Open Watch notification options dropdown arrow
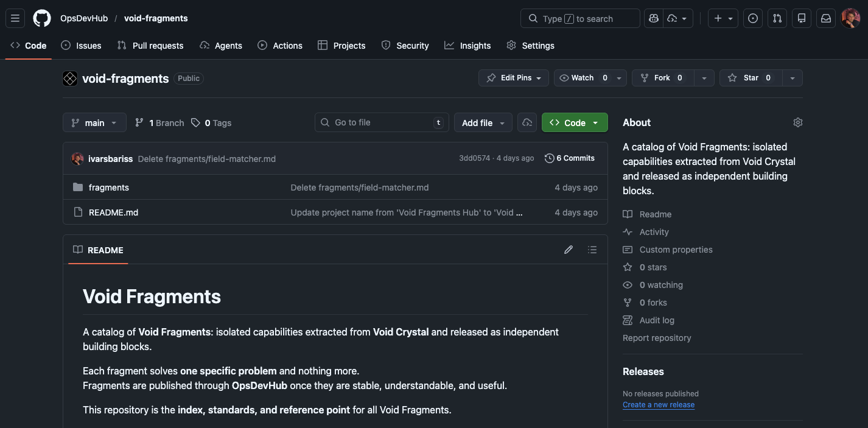 [619, 78]
